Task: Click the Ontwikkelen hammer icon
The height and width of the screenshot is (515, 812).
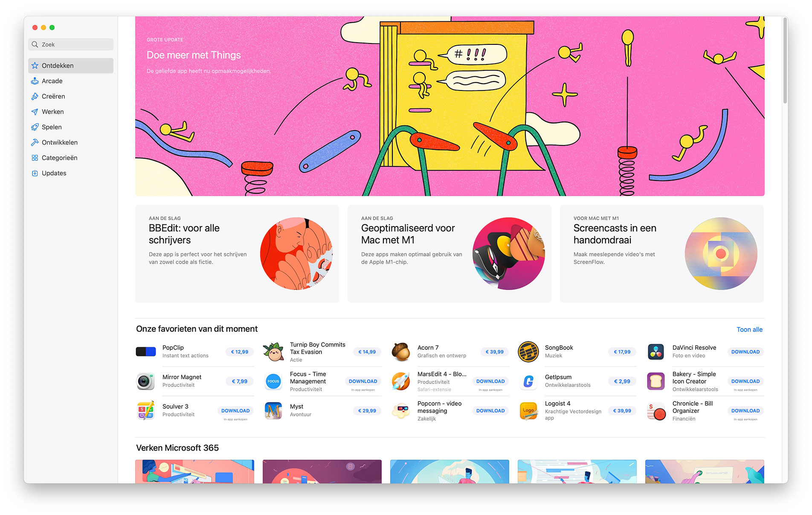Action: [x=35, y=143]
